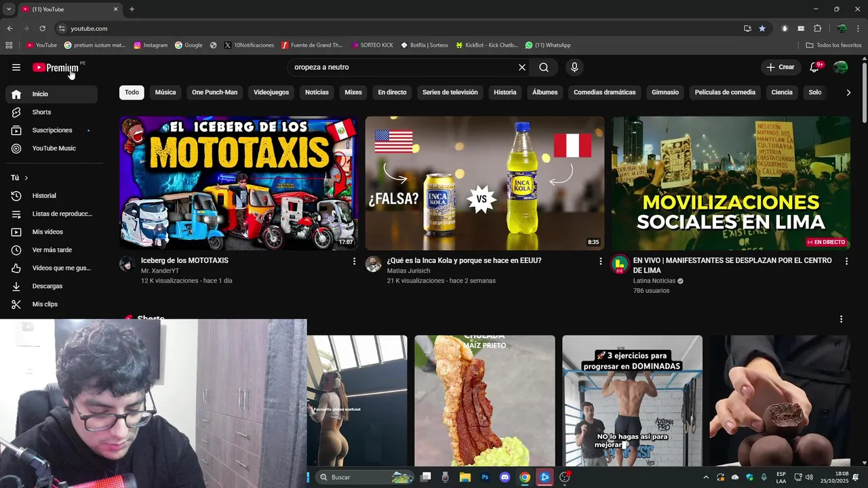Image resolution: width=868 pixels, height=488 pixels.
Task: Open Todos los favoritos folder
Action: click(x=834, y=45)
